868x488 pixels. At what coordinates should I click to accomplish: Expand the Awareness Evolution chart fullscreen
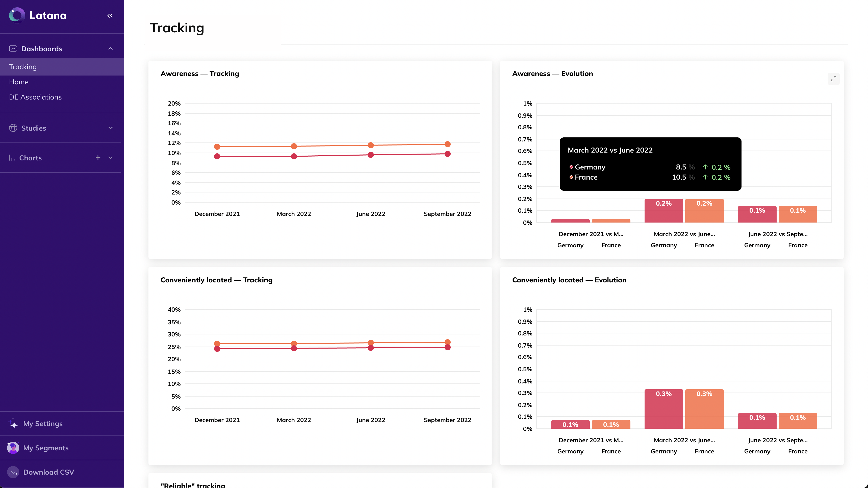pyautogui.click(x=833, y=79)
